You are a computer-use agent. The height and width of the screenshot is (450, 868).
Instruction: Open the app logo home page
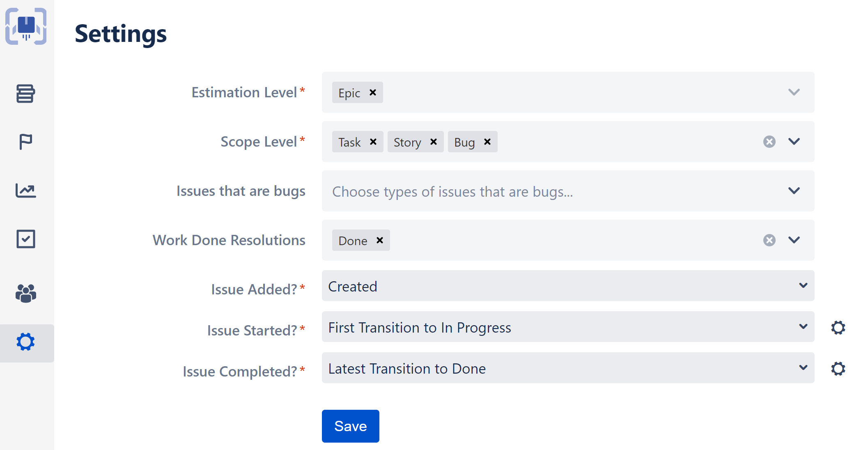coord(26,26)
